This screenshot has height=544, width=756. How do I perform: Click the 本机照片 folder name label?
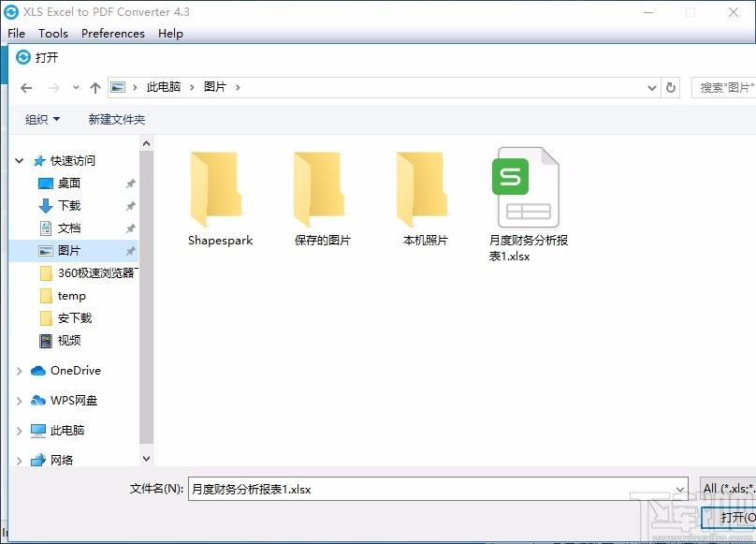point(426,241)
